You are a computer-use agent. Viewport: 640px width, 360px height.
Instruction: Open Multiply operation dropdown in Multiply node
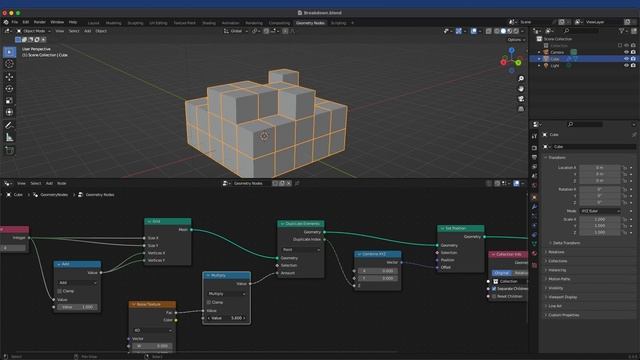[x=227, y=294]
